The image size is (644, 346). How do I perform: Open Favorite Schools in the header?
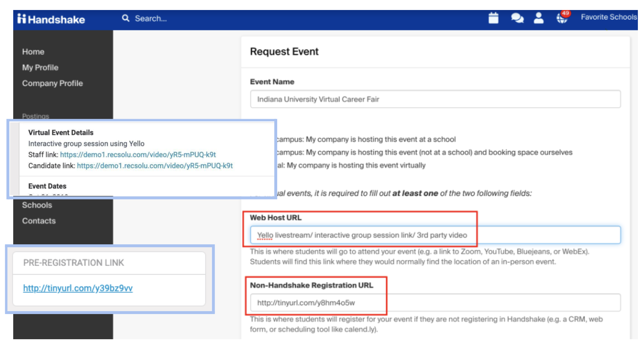click(609, 17)
